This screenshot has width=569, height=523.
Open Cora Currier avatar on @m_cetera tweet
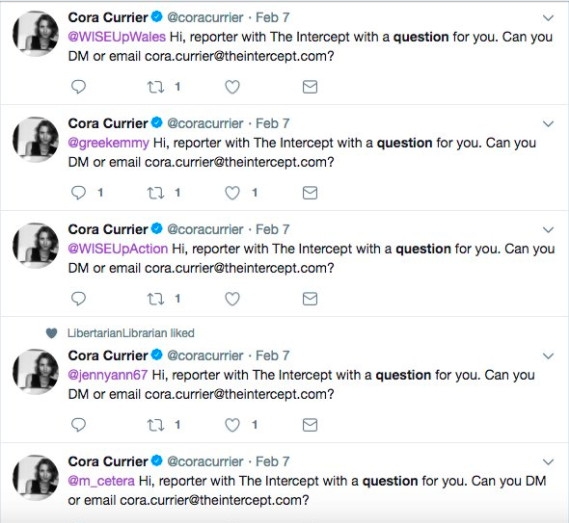[x=36, y=478]
